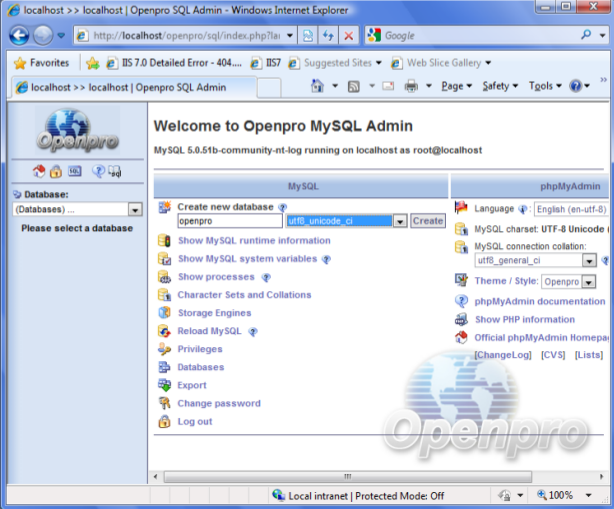The width and height of the screenshot is (614, 509).
Task: Click the new database name text field
Action: pos(229,221)
